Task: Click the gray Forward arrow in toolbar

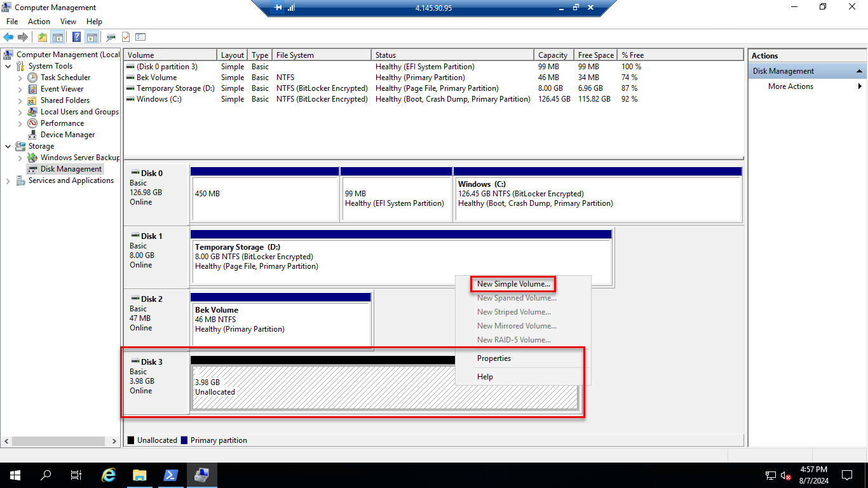Action: 23,37
